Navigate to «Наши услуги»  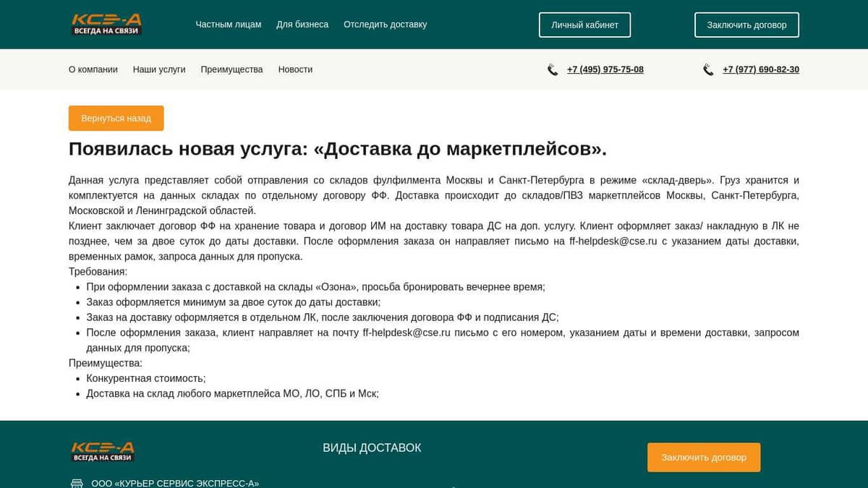tap(159, 70)
